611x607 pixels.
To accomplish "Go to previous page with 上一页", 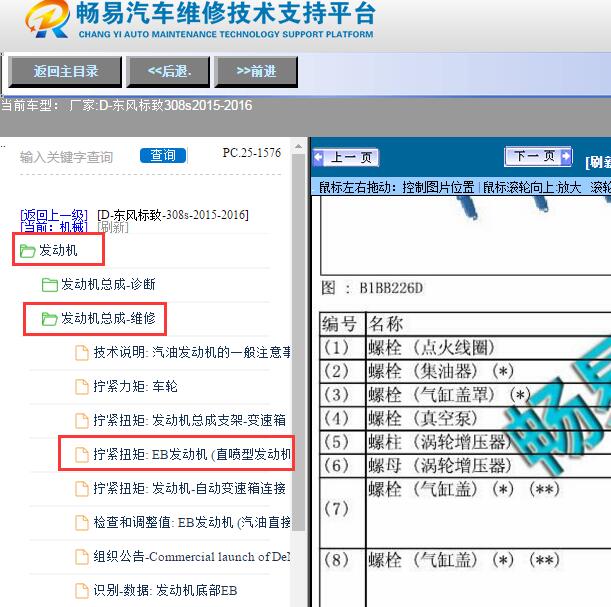I will click(x=346, y=158).
